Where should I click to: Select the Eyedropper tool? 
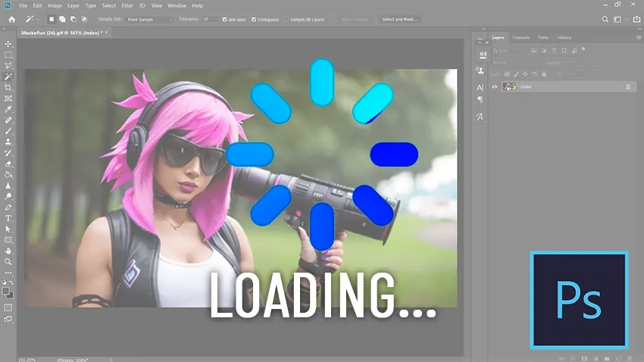pos(8,109)
